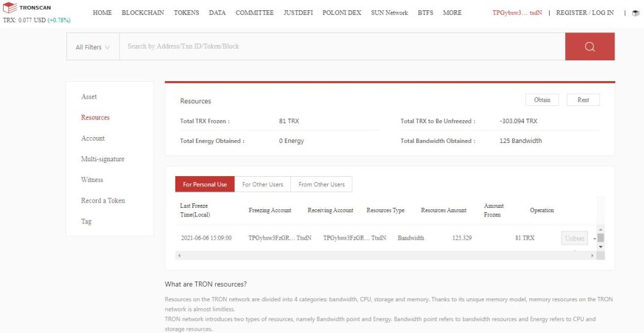Click the Receiving Account address in the row

tap(355, 238)
